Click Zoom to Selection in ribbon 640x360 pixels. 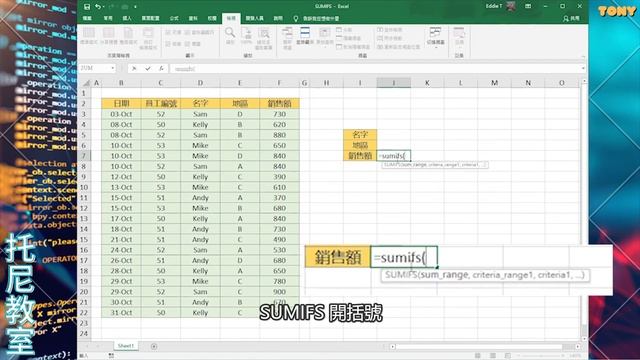coord(264,38)
